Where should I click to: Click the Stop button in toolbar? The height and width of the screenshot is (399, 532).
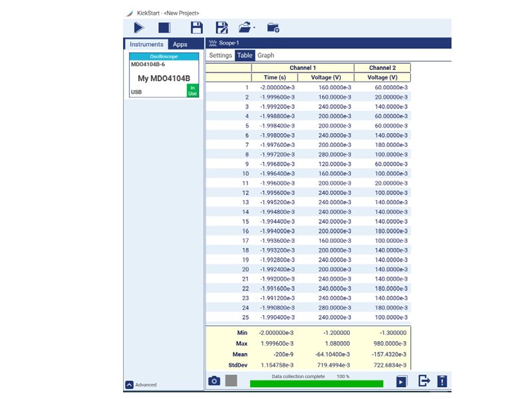pyautogui.click(x=164, y=28)
